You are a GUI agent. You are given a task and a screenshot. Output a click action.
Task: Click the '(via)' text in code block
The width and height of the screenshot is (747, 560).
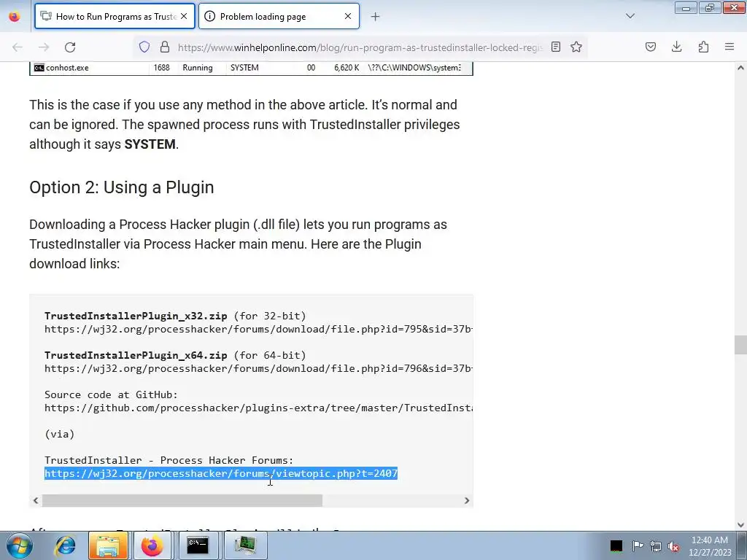[60, 435]
